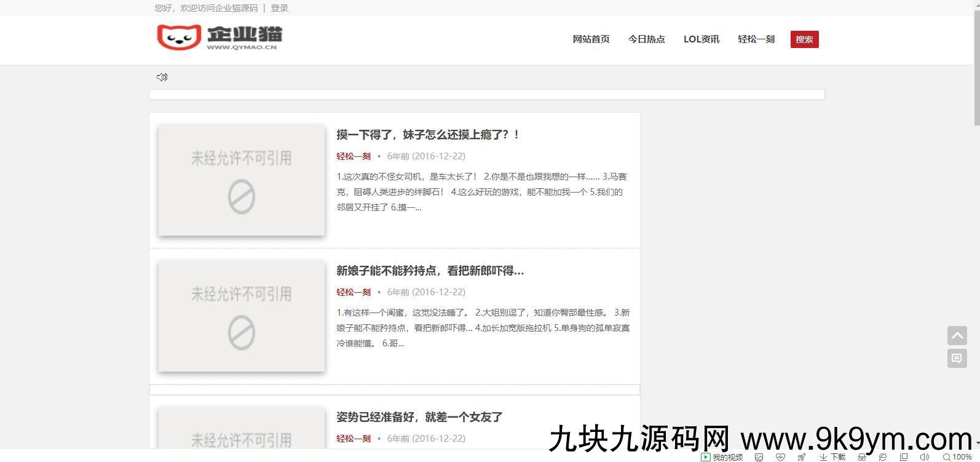
Task: Click the speaker announcement icon
Action: pyautogui.click(x=162, y=77)
